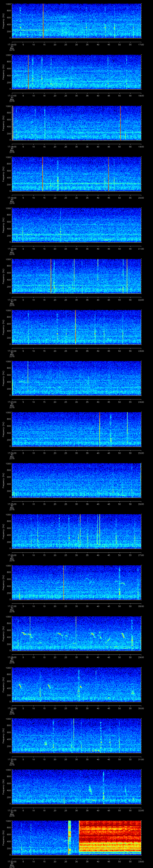Select the spectrogram panel starting at 17:20:00
The height and width of the screenshot is (868, 153).
click(76, 225)
